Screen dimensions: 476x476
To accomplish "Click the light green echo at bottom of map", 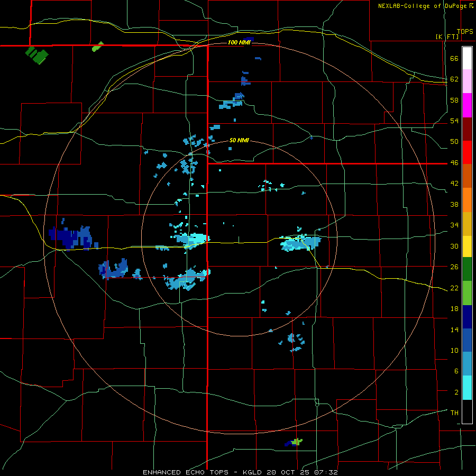I will 298,442.
